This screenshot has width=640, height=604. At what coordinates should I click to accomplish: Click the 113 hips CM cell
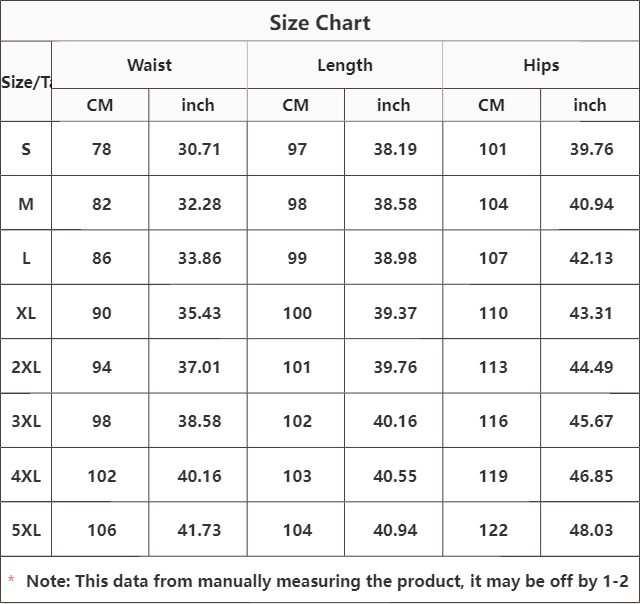[493, 367]
